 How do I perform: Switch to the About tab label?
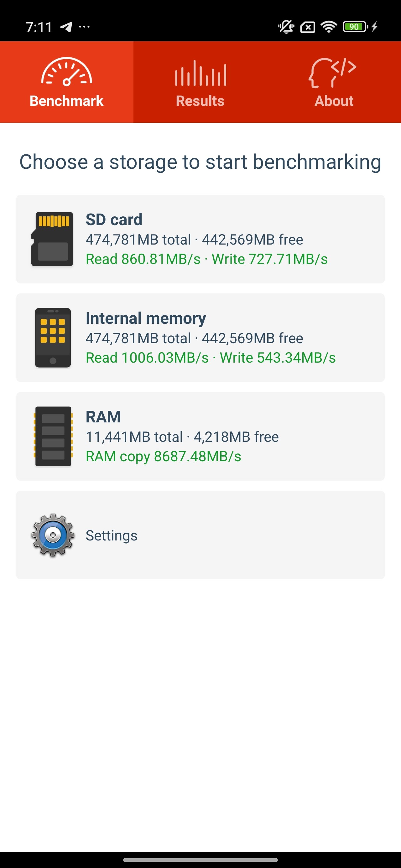click(334, 101)
